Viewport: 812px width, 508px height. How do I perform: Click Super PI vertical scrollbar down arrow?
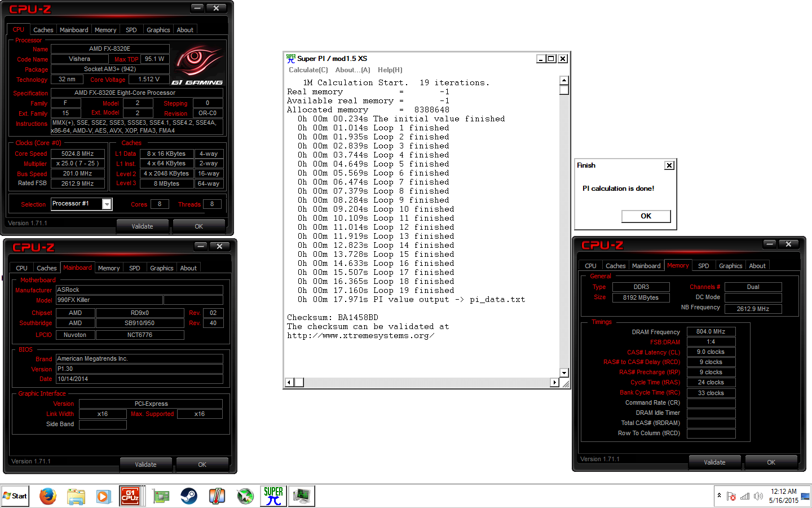pos(564,373)
